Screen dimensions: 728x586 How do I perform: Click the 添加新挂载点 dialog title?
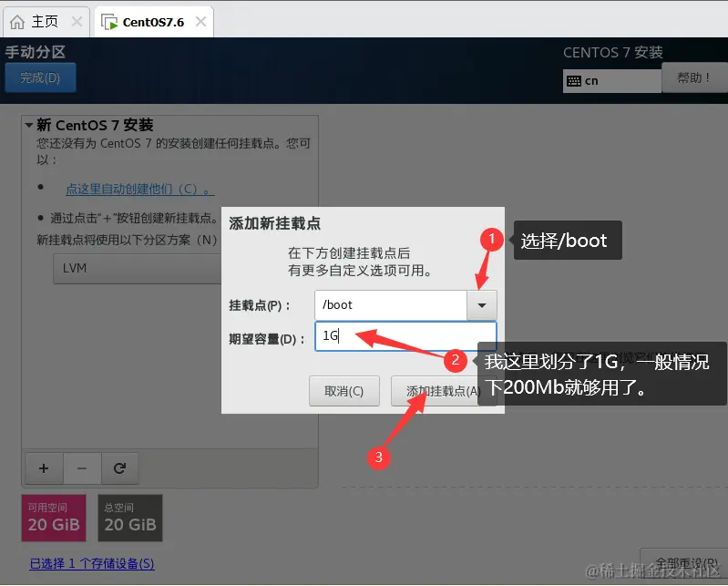[274, 223]
